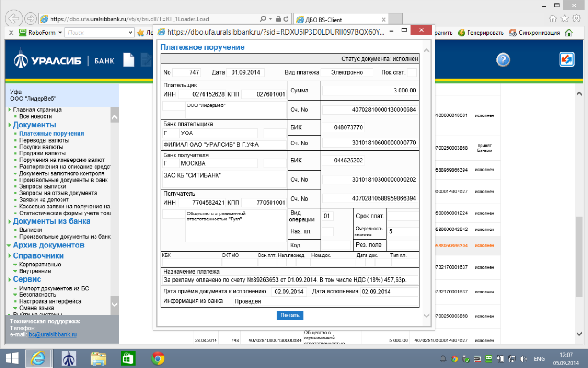Open the Internet Explorer home icon
Screen dimensions: 588x368
coord(553,19)
